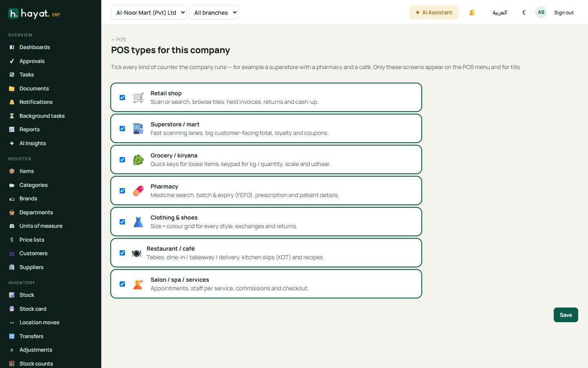Untick the Salon / spa / services checkbox
Image resolution: width=588 pixels, height=368 pixels.
(122, 284)
